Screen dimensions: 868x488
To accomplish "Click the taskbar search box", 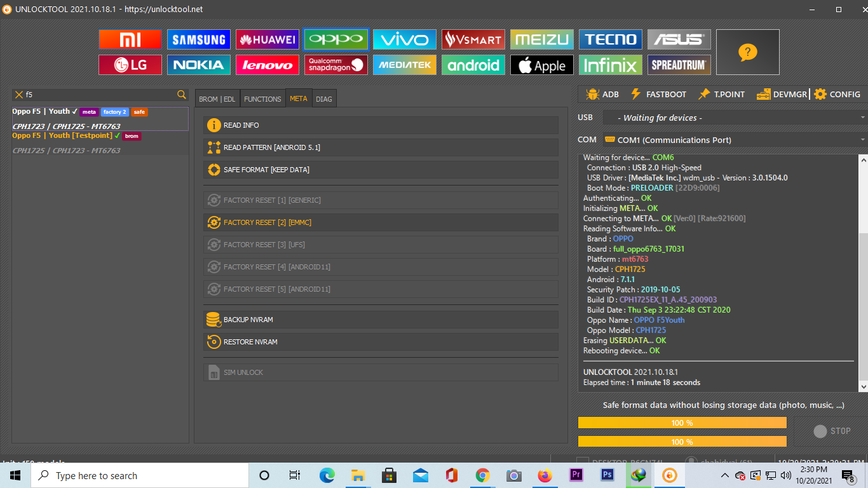I will (140, 475).
